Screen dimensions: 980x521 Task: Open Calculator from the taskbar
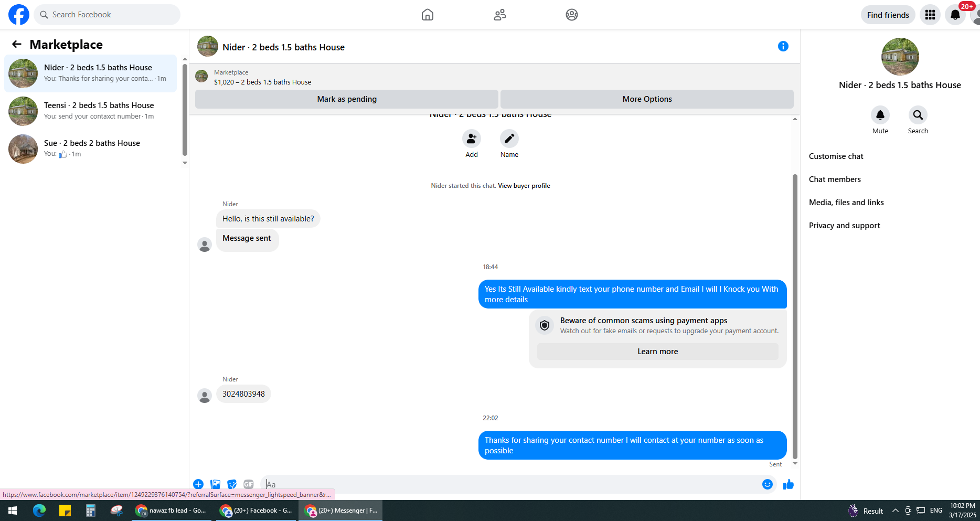coord(91,511)
